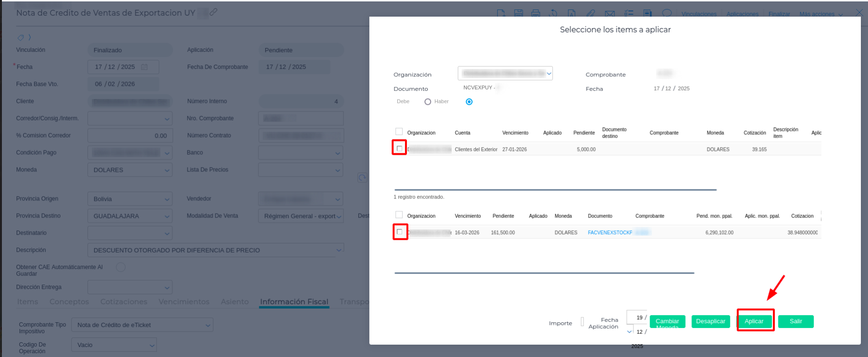Viewport: 868px width, 357px height.
Task: Click the Importe input field
Action: [582, 322]
